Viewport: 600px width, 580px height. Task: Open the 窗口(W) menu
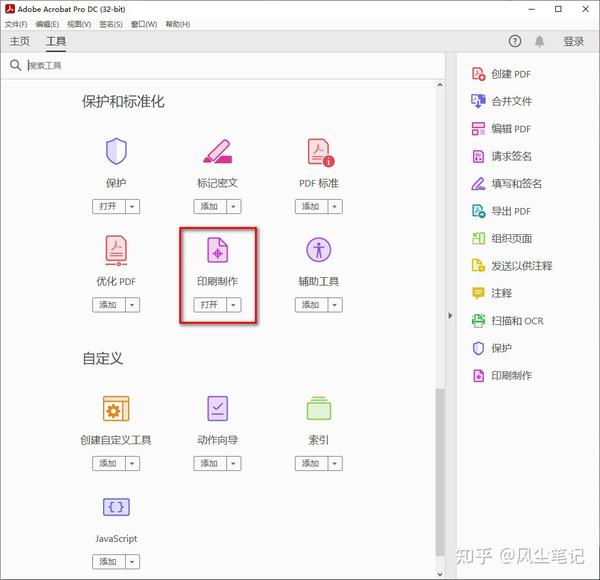click(x=144, y=24)
